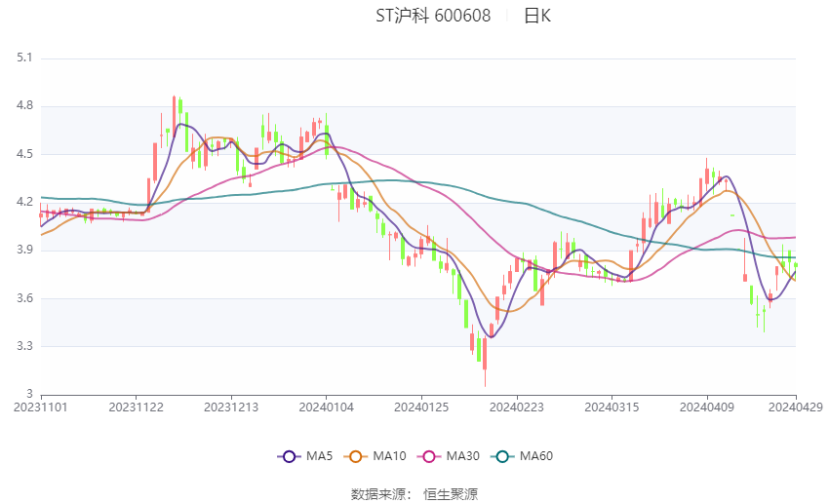Click the purple MA5 legend circle icon
Viewport: 829px width, 504px height.
click(x=289, y=456)
